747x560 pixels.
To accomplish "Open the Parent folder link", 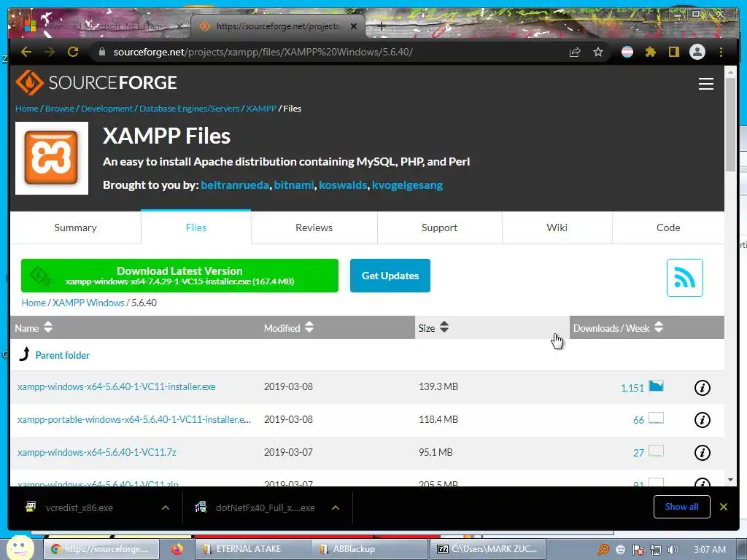I will [63, 355].
